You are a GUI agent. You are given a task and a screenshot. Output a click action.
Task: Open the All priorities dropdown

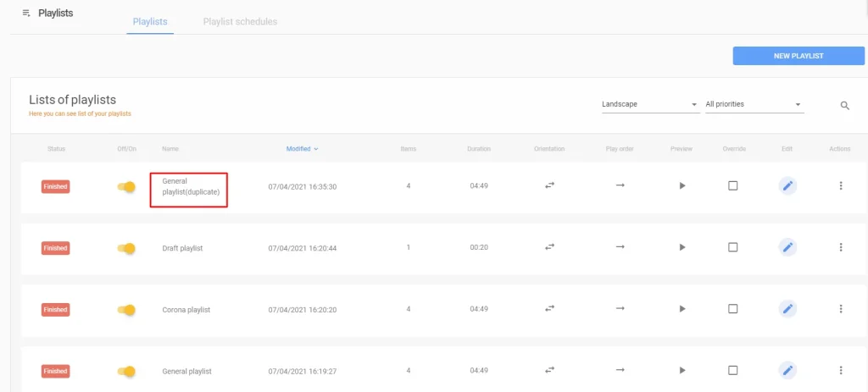(x=754, y=104)
